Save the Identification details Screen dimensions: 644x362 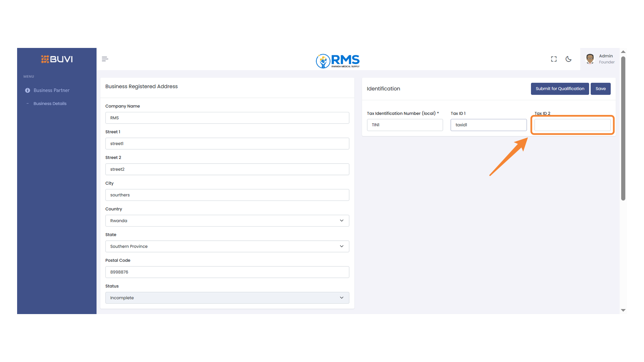pyautogui.click(x=600, y=88)
